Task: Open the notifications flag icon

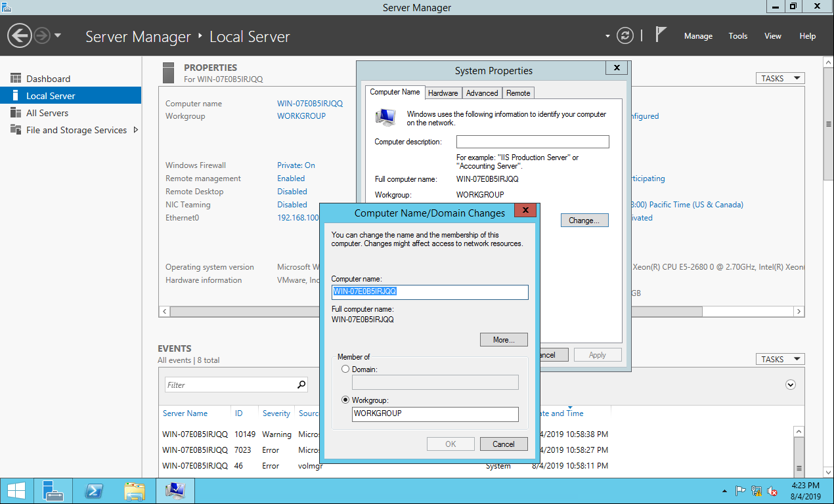Action: (x=661, y=35)
